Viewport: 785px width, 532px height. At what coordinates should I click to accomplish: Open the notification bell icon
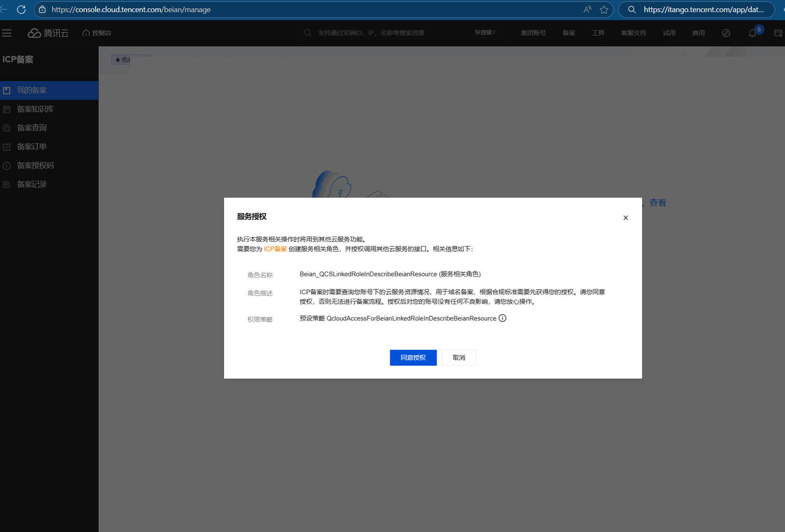(x=752, y=33)
